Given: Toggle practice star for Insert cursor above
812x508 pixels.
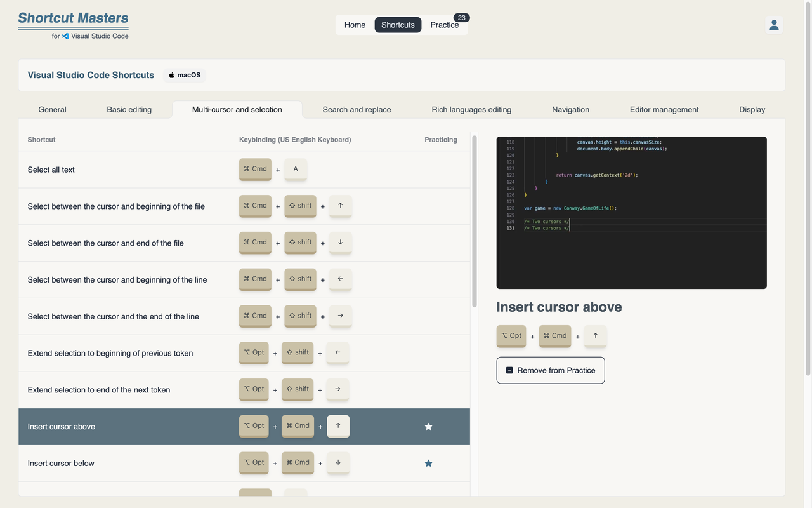Looking at the screenshot, I should click(x=428, y=427).
